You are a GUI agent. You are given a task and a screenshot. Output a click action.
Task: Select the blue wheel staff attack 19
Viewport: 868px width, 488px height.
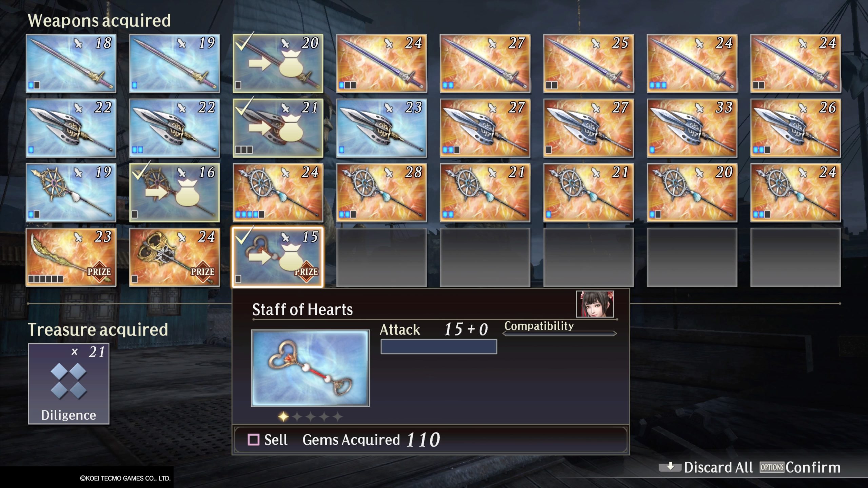coord(71,193)
